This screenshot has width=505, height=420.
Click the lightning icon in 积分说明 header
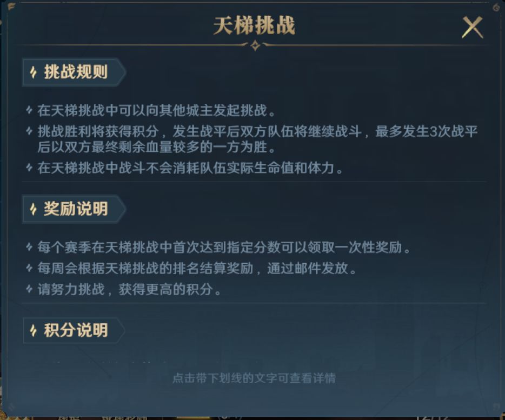33,330
